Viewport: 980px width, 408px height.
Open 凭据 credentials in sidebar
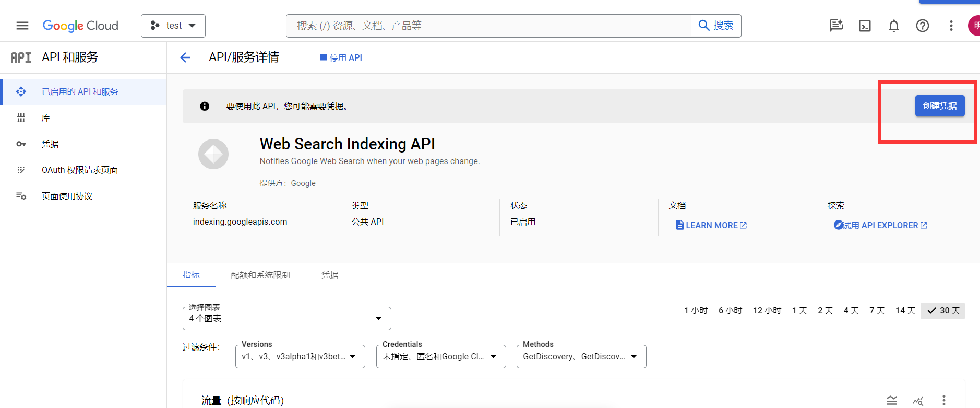click(83, 144)
